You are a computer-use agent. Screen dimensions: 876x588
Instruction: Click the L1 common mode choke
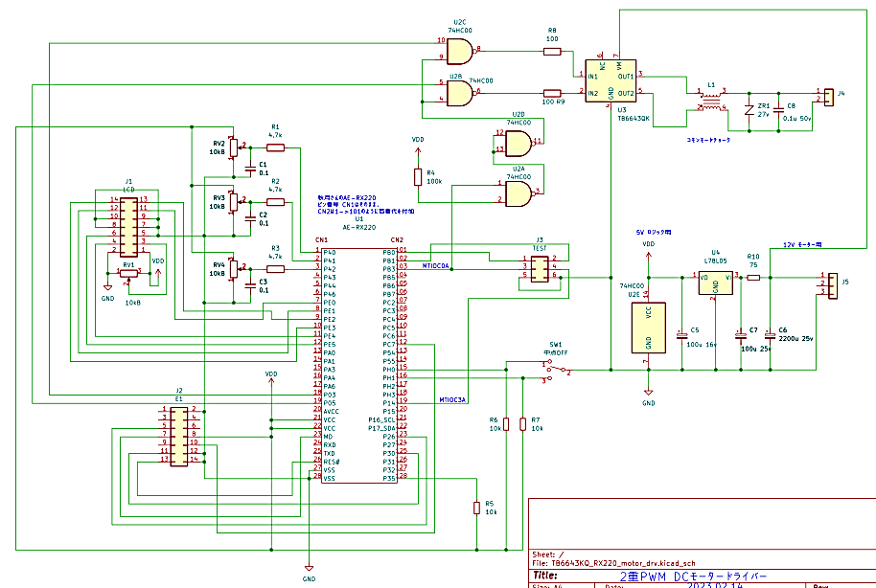tap(709, 103)
